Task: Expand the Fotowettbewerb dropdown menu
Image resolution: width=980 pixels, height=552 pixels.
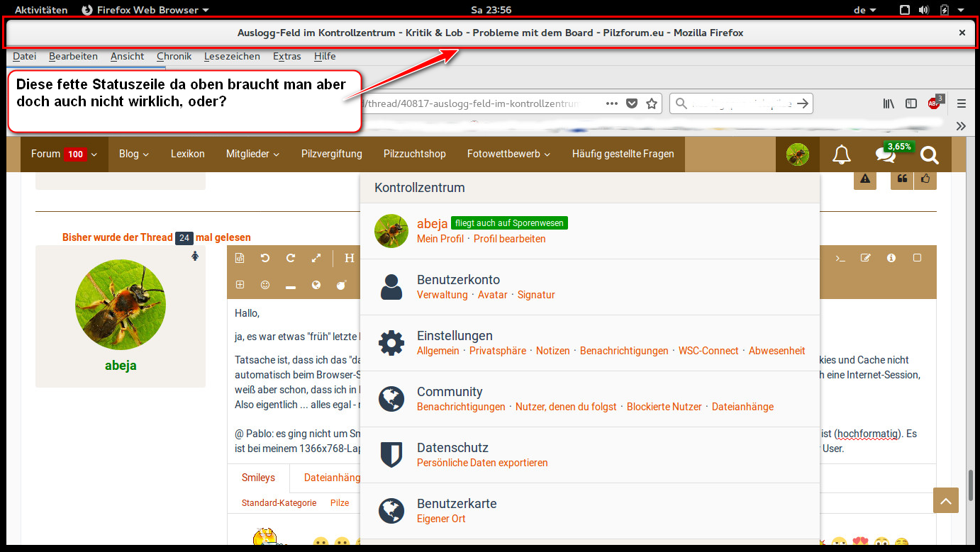Action: click(508, 154)
